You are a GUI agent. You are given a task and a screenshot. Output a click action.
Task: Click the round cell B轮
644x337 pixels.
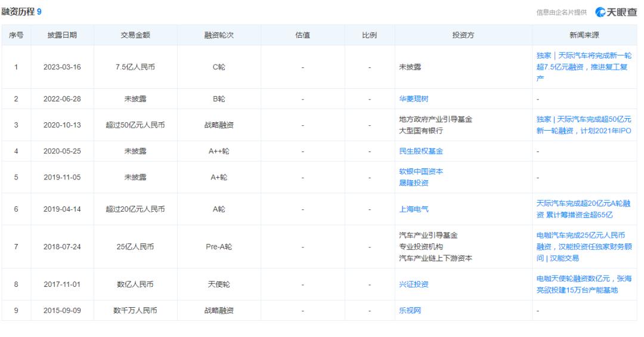click(x=219, y=98)
